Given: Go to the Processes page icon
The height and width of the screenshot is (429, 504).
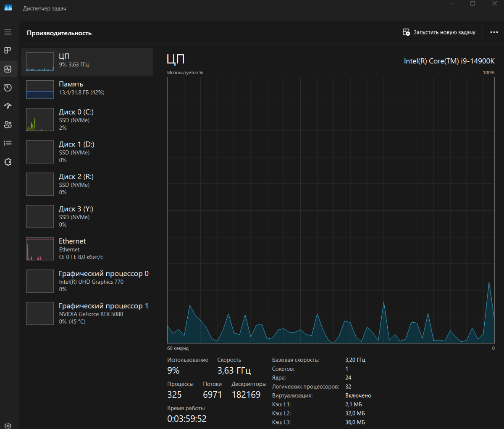Looking at the screenshot, I should 8,50.
